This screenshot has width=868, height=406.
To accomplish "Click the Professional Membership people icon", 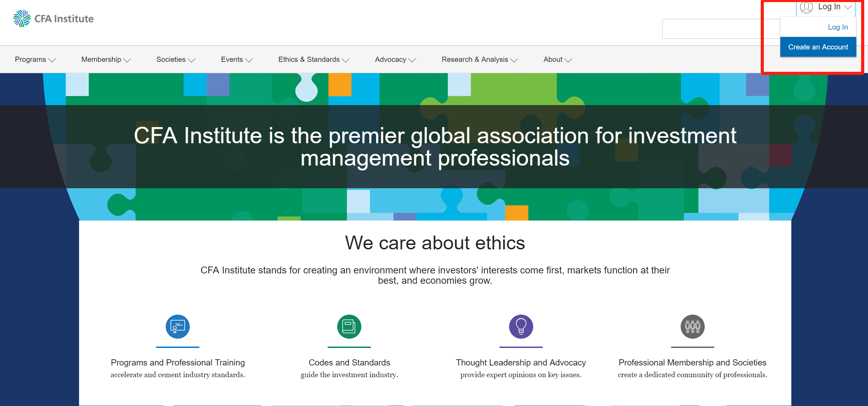I will pyautogui.click(x=692, y=326).
